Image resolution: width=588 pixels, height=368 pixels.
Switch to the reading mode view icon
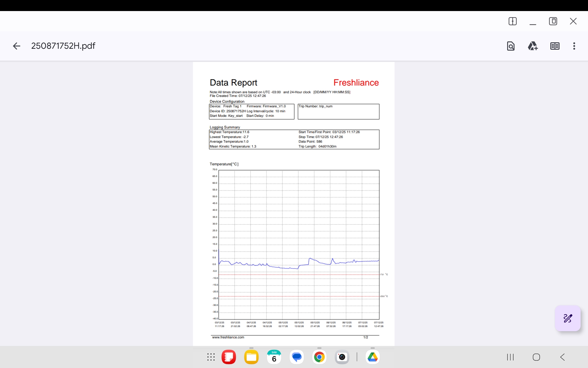tap(555, 46)
